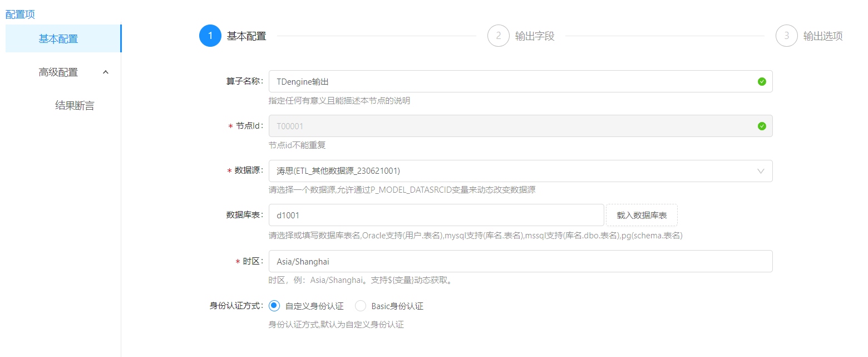Go to 输出字段 step label
This screenshot has height=357, width=868.
pos(535,36)
